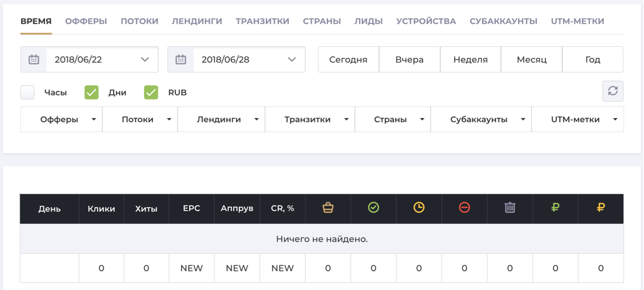The width and height of the screenshot is (644, 290).
Task: Click the yellow clock pending column icon
Action: (419, 208)
